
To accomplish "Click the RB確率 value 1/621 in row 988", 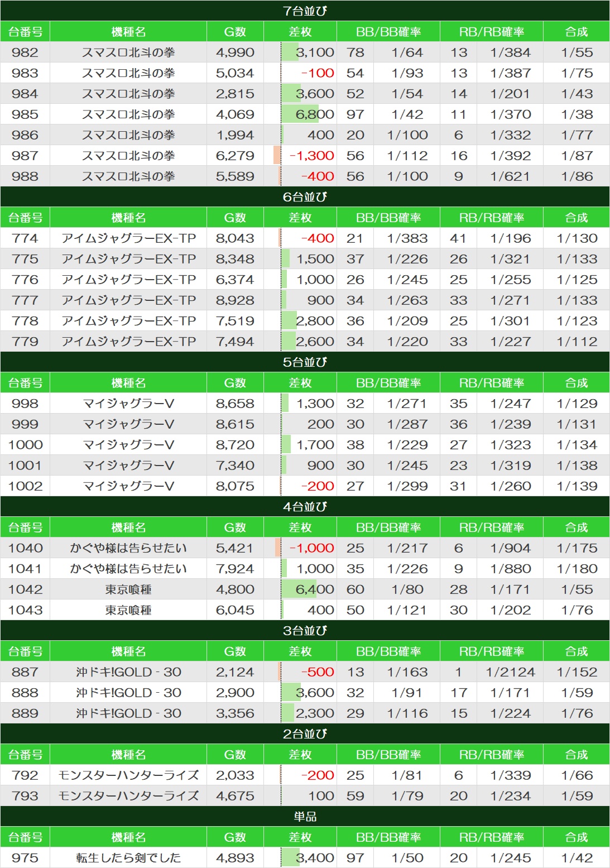I will coord(510,176).
